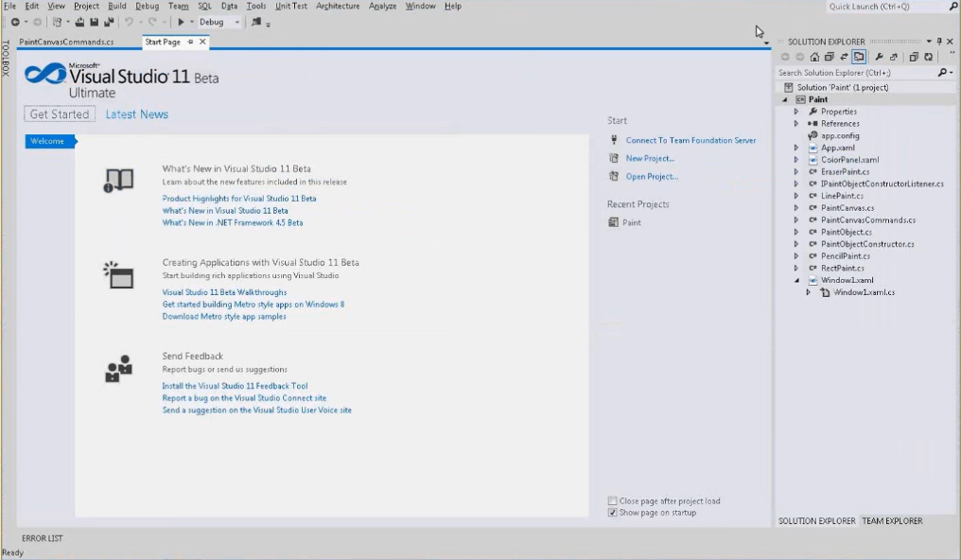Click the Find in Files toolbar icon
Image resolution: width=961 pixels, height=560 pixels.
click(x=256, y=22)
